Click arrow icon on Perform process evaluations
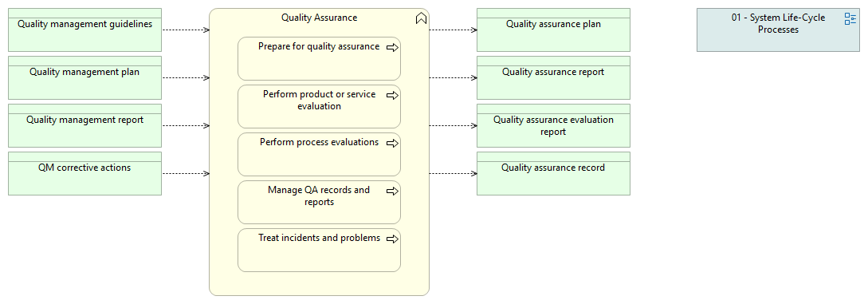This screenshot has height=304, width=868. click(x=392, y=143)
